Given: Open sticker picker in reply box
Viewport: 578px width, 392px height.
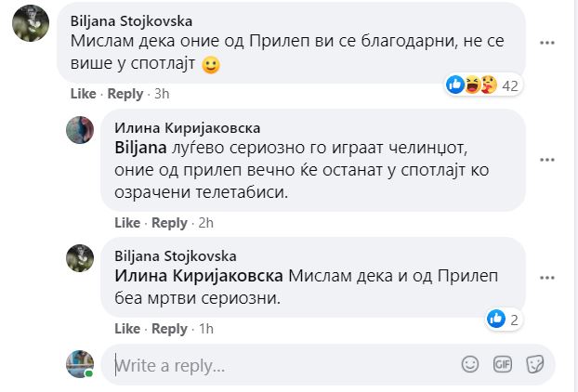Looking at the screenshot, I should [533, 364].
